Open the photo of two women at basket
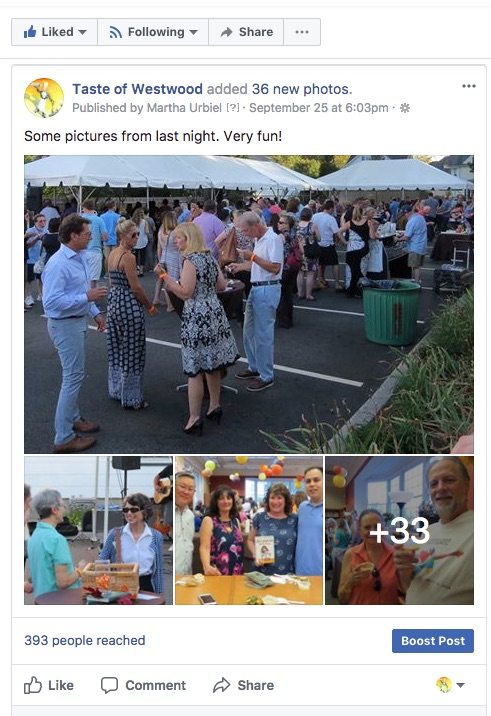 tap(98, 530)
